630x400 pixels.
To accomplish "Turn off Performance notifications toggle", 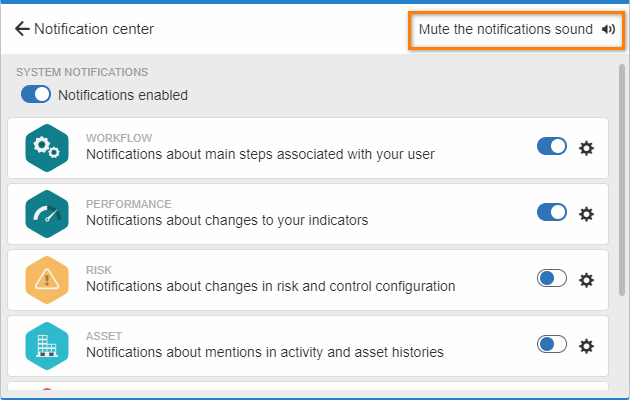I will [552, 212].
